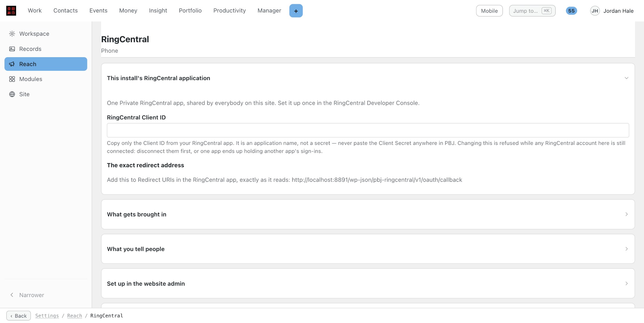Click the Reach megaphone icon
The image size is (644, 323).
pos(12,64)
